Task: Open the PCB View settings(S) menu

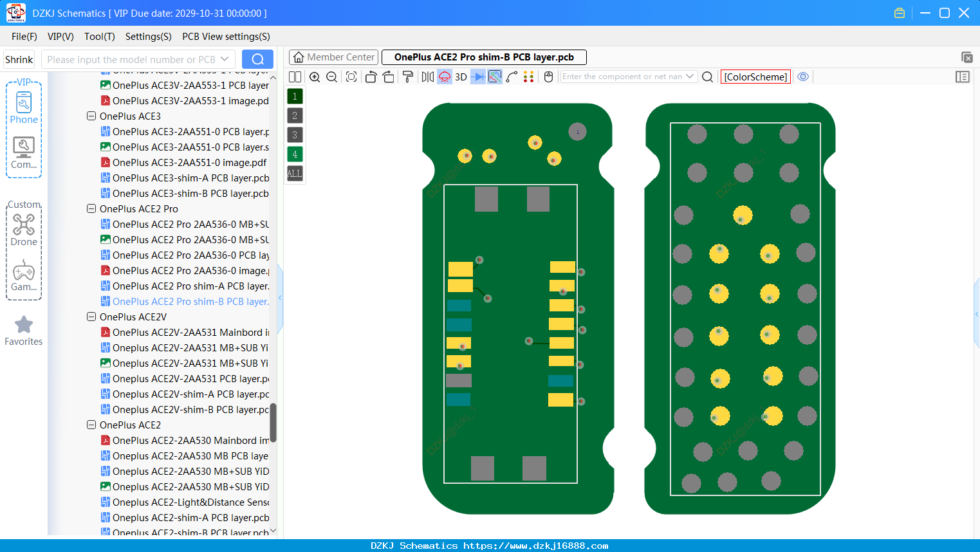Action: [x=226, y=37]
